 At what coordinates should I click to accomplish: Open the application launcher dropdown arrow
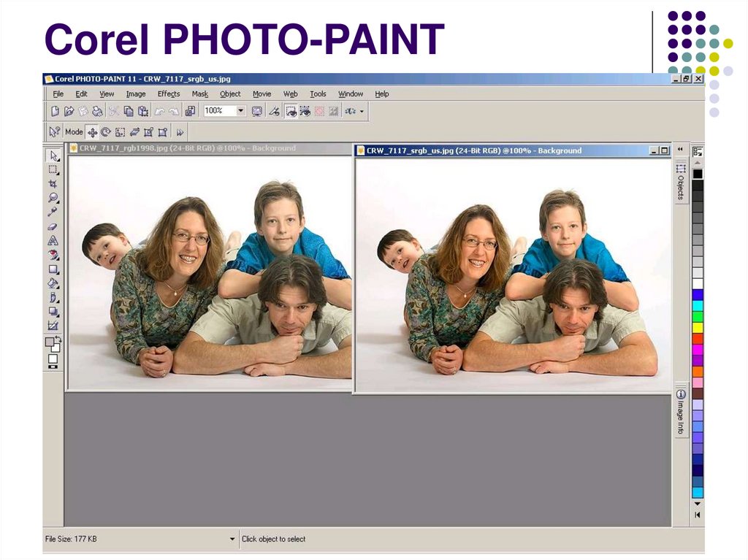pyautogui.click(x=362, y=111)
